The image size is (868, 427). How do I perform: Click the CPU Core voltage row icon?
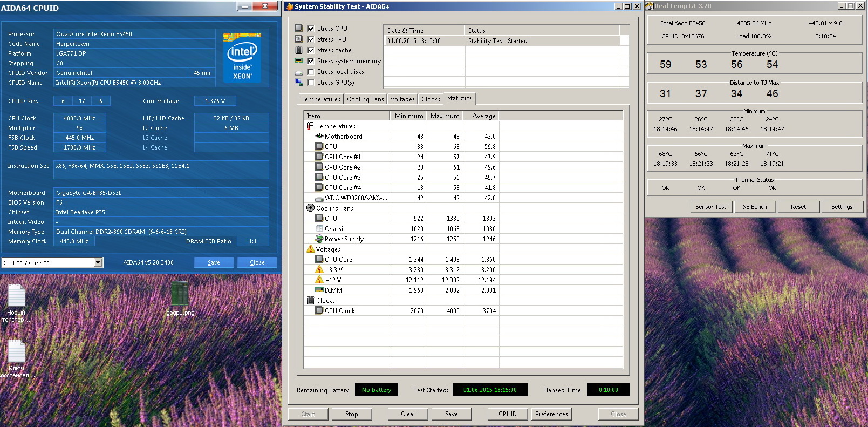coord(319,259)
